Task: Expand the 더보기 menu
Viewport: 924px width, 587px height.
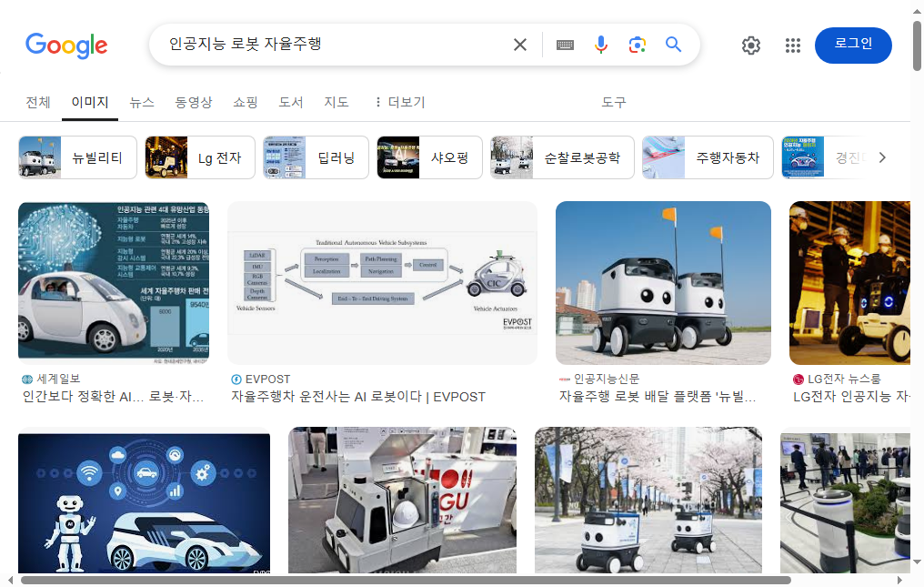Action: (399, 102)
